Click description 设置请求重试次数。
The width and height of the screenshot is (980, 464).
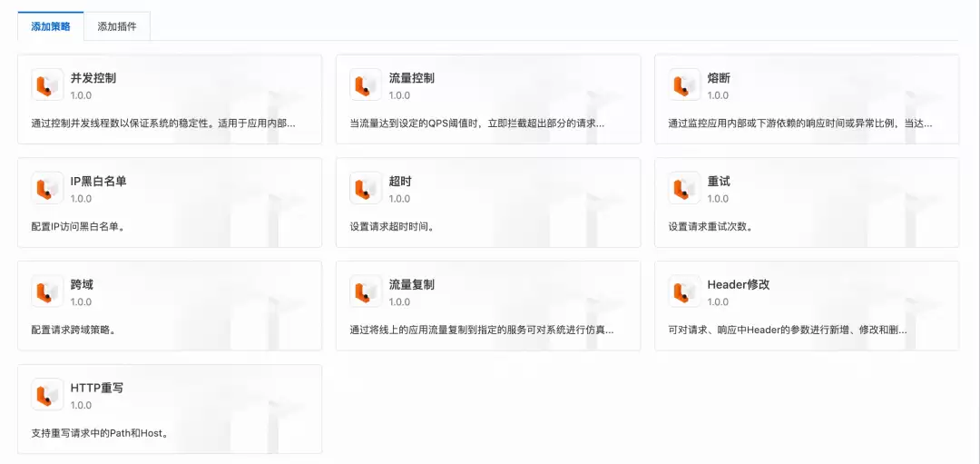point(710,226)
